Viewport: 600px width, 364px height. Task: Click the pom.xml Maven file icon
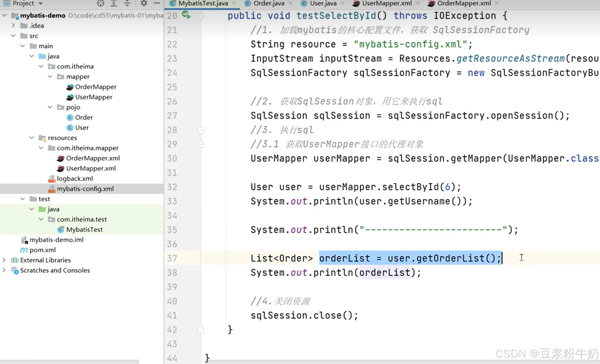pos(24,250)
